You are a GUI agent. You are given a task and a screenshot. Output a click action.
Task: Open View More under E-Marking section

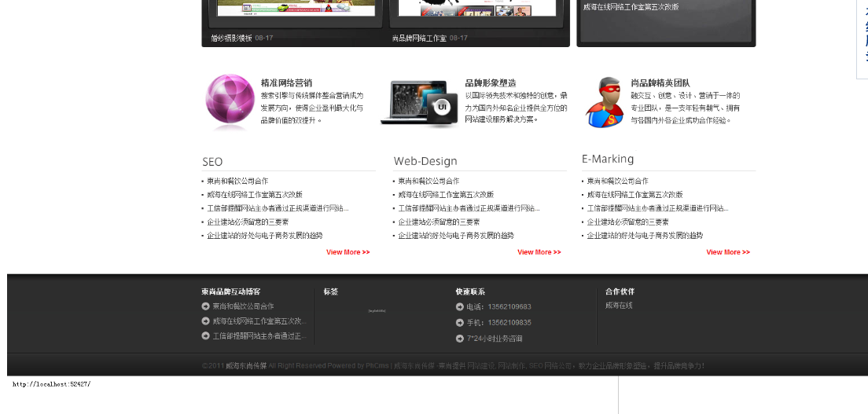[x=727, y=252]
